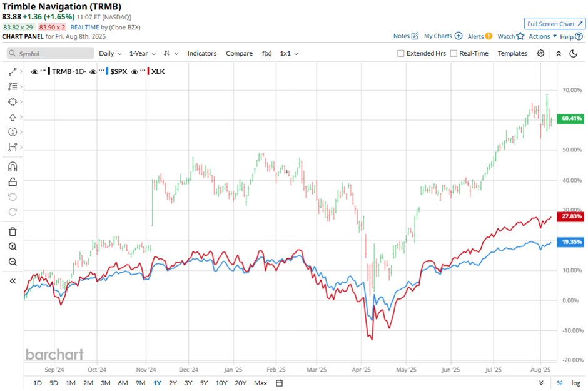The image size is (588, 391).
Task: Toggle percent scale mode
Action: click(x=559, y=383)
